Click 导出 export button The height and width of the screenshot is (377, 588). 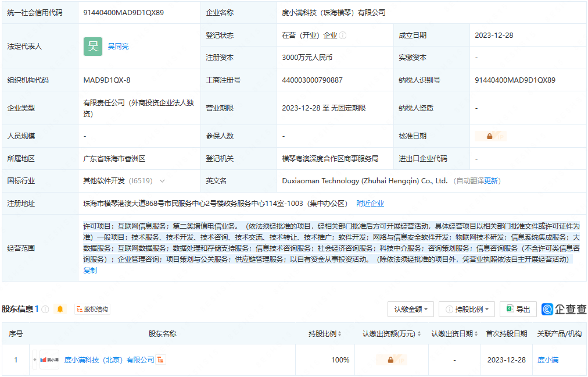(518, 310)
